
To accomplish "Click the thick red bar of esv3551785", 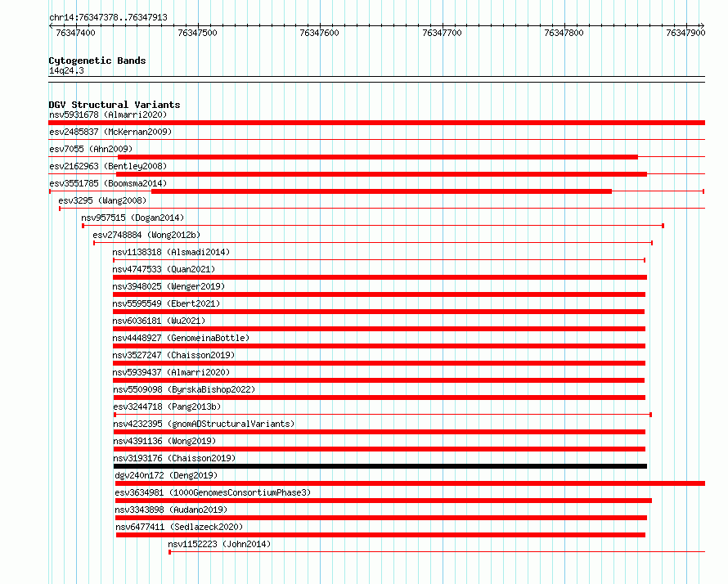I will tap(382, 191).
